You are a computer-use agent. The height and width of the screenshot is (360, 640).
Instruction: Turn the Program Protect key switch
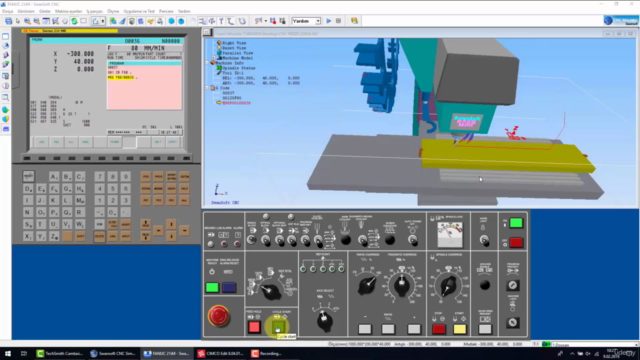[513, 285]
